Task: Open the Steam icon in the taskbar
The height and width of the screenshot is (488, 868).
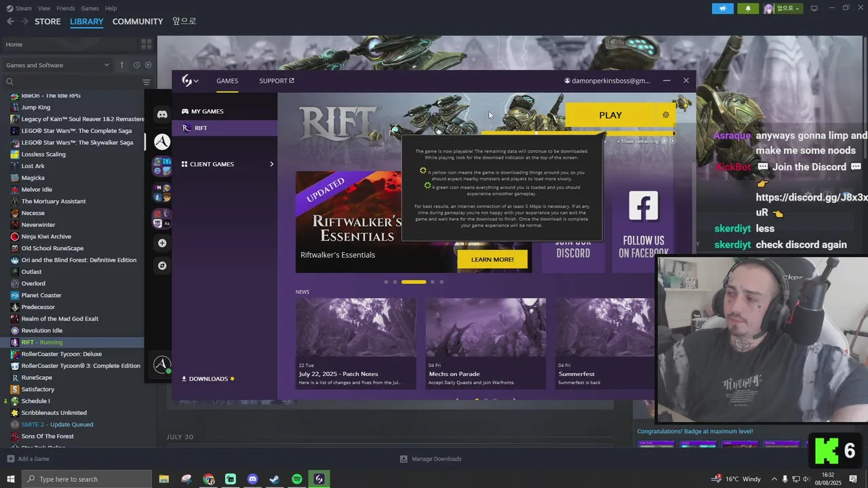Action: (275, 479)
